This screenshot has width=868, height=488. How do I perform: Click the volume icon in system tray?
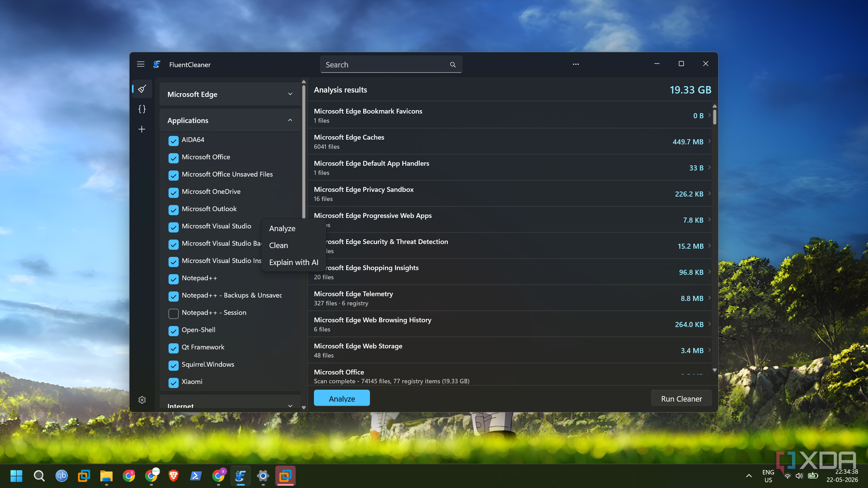coord(799,476)
